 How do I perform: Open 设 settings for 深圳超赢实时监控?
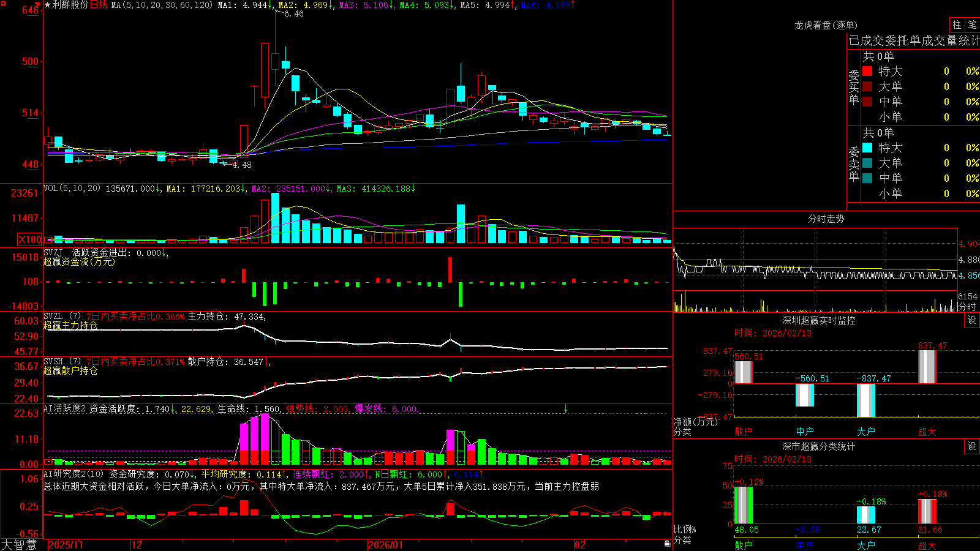(972, 320)
